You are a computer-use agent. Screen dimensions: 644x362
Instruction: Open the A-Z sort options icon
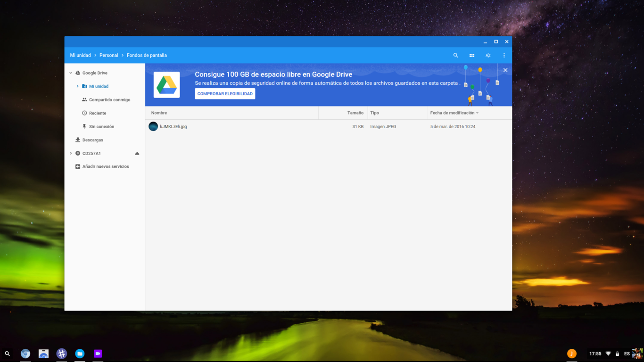488,55
